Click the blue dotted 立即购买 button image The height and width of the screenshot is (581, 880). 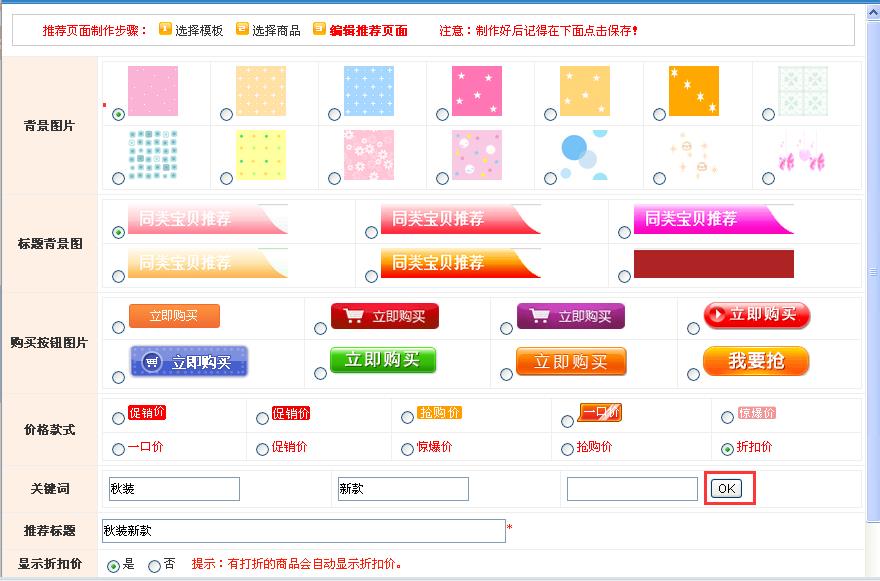point(188,361)
